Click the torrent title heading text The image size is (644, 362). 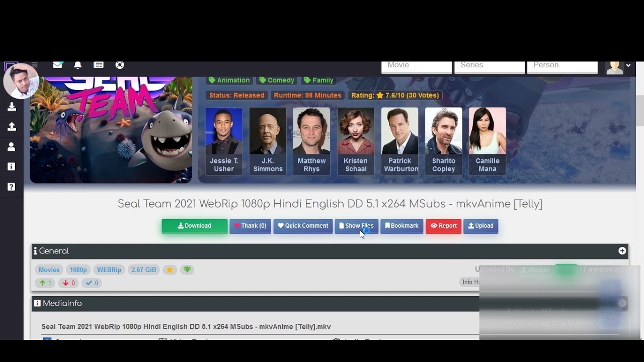pos(330,204)
